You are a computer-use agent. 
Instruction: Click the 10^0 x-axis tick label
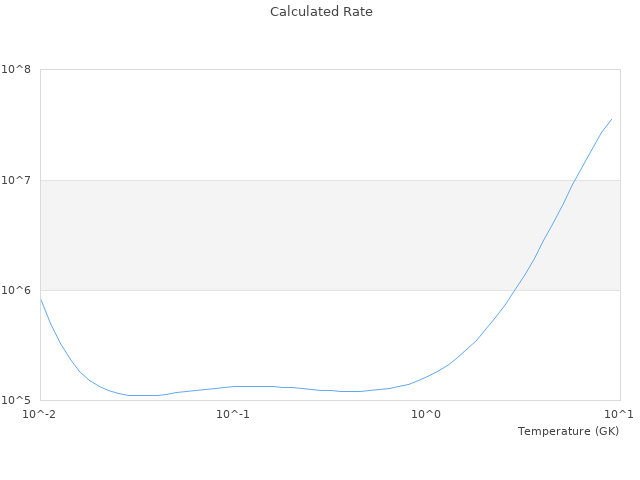pyautogui.click(x=426, y=414)
